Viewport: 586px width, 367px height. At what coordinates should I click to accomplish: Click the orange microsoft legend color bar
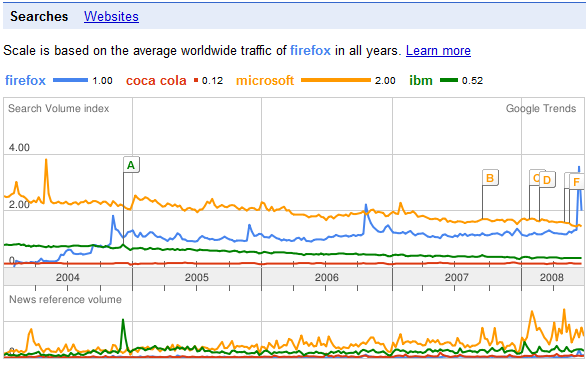336,80
